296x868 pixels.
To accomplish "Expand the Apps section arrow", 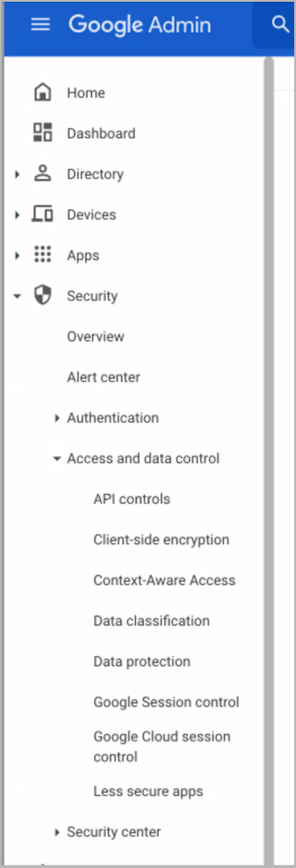I will (x=18, y=255).
